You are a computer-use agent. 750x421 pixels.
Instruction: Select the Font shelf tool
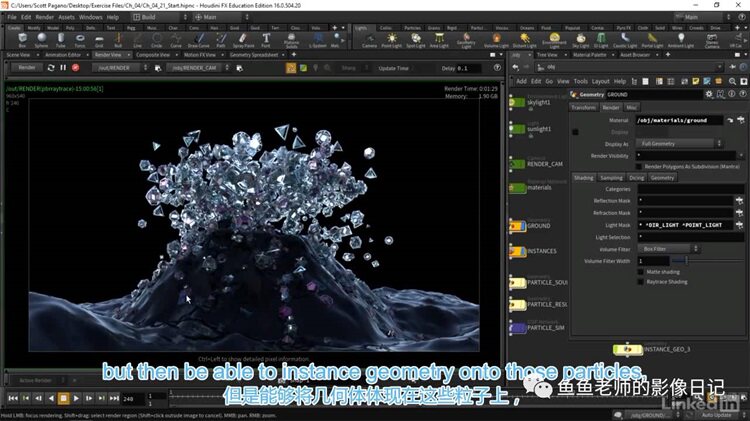[x=266, y=40]
